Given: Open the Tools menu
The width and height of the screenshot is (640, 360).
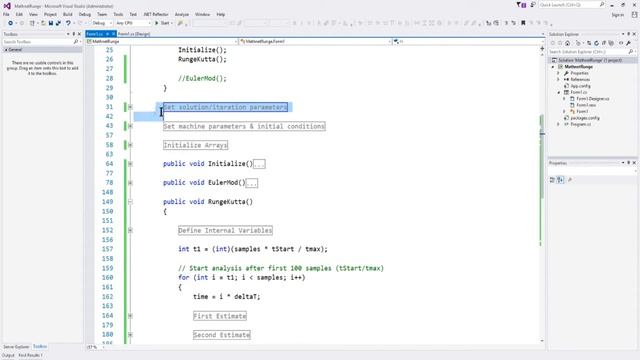Looking at the screenshot, I should (x=118, y=14).
